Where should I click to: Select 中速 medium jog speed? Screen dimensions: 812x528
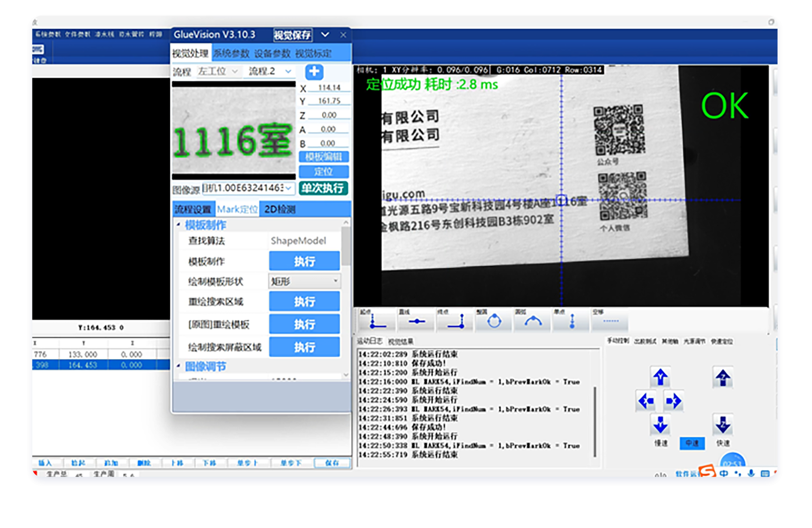point(692,443)
